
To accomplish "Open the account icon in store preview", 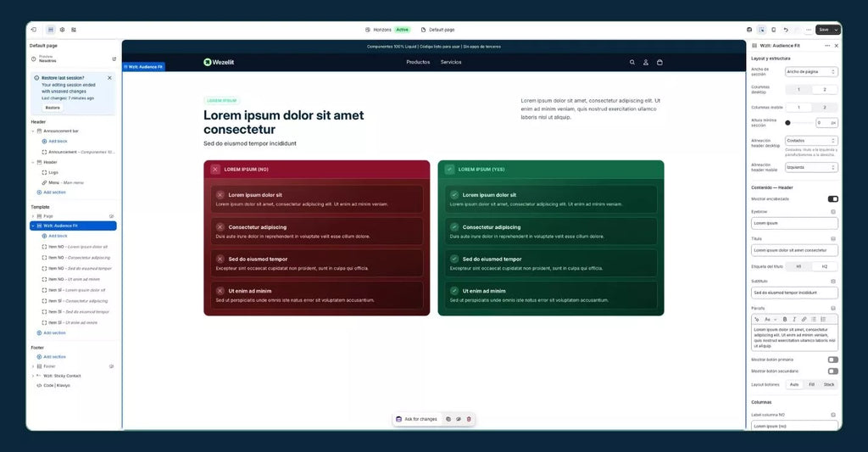I will [x=645, y=62].
